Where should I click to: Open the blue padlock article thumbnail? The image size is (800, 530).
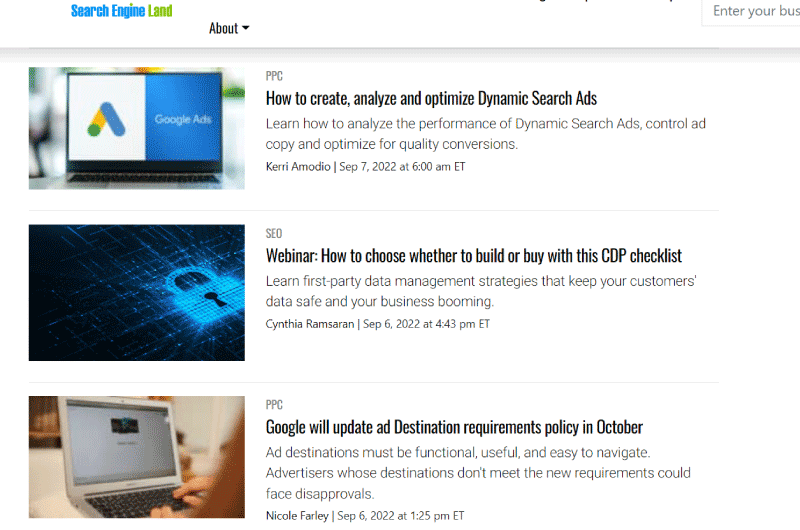137,293
